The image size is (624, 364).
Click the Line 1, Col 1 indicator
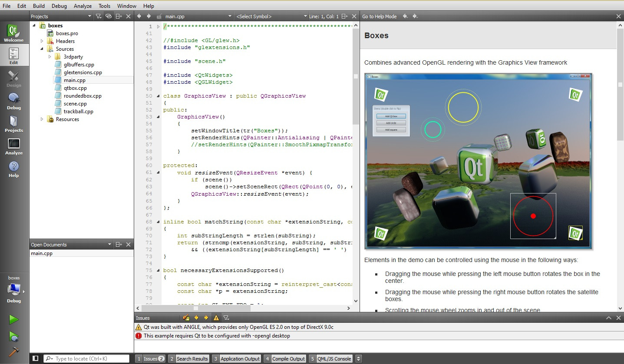(x=324, y=16)
